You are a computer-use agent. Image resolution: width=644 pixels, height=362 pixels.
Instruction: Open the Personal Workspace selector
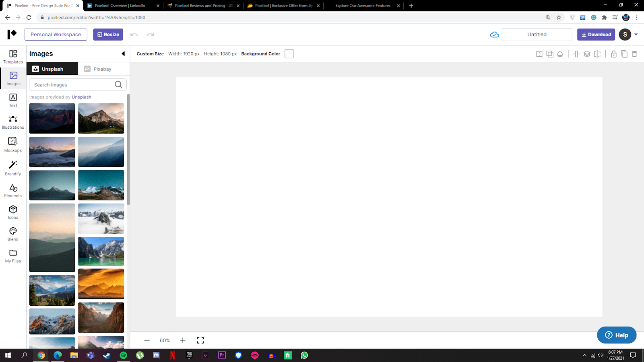point(56,35)
